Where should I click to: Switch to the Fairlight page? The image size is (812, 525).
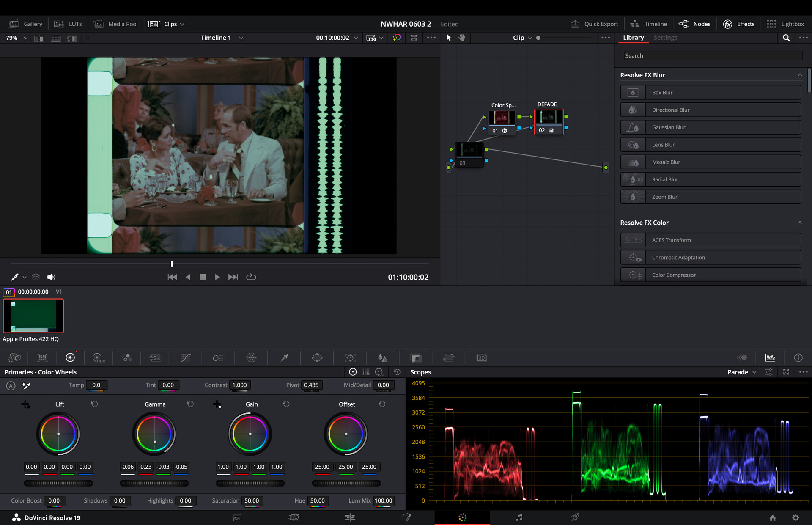tap(519, 517)
